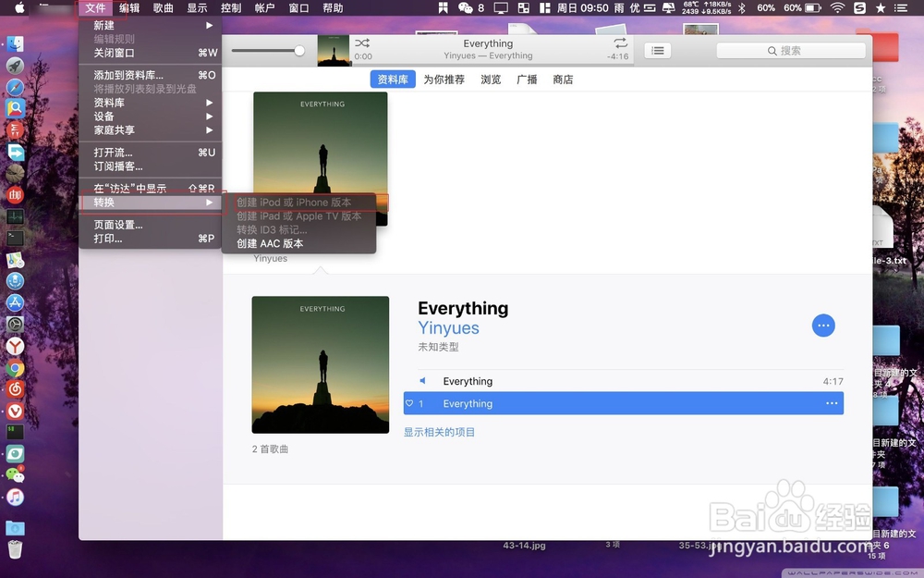Open Finder from the Dock
Viewport: 924px width, 578px height.
click(x=15, y=43)
